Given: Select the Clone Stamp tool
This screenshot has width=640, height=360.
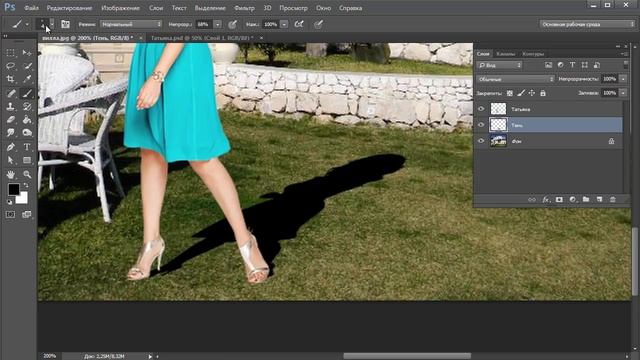Looking at the screenshot, I should click(x=11, y=107).
